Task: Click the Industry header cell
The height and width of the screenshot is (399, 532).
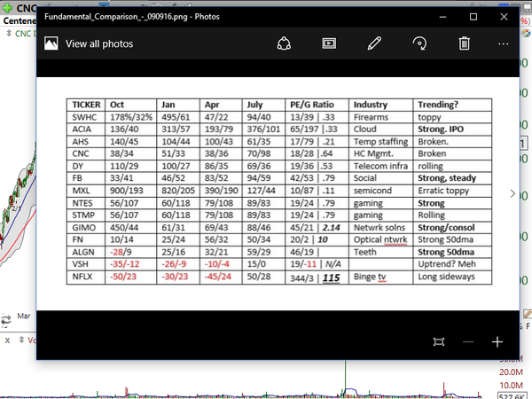Action: [x=380, y=105]
